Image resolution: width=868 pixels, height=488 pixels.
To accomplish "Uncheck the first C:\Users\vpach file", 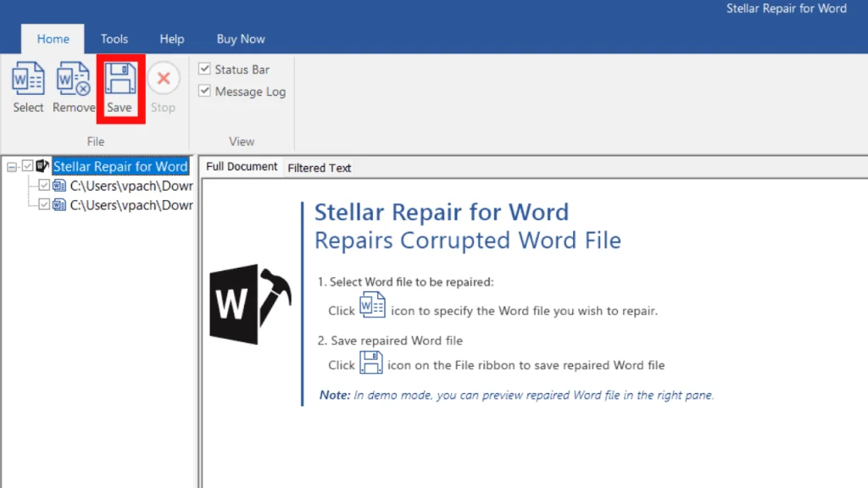I will click(44, 186).
